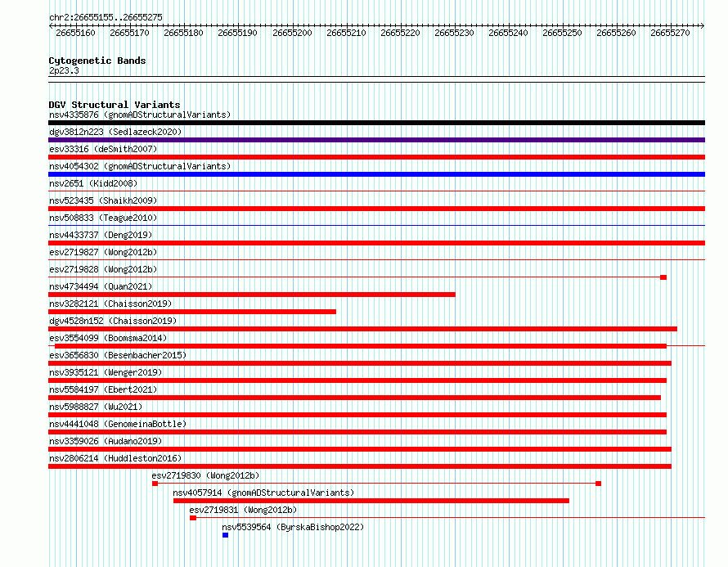Click the red nsv2806214 Huddleston2016 bar
The image size is (728, 567).
(360, 466)
